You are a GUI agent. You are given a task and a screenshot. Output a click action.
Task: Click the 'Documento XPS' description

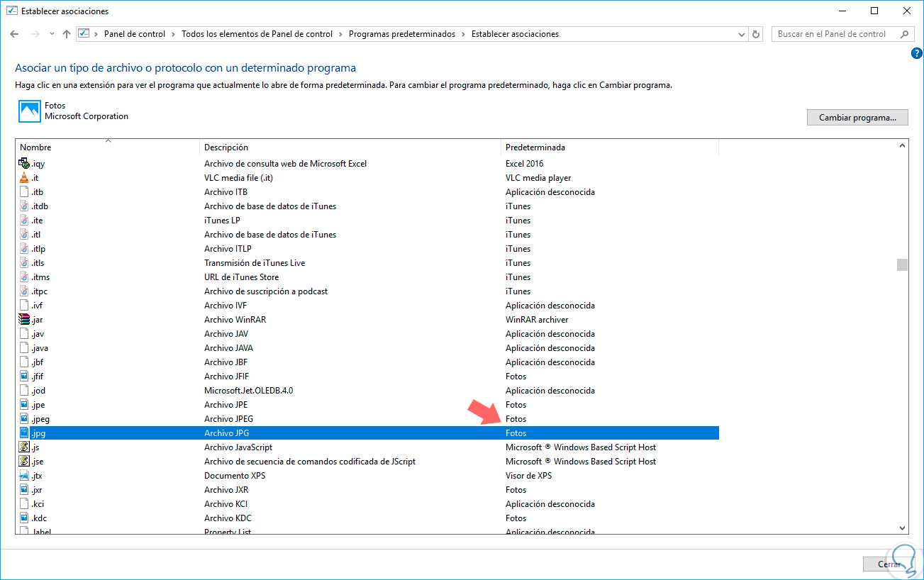pos(235,475)
